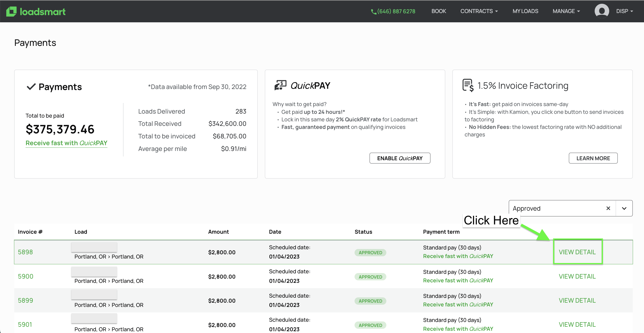Click Receive fast with QuickPAY under total

coord(66,143)
